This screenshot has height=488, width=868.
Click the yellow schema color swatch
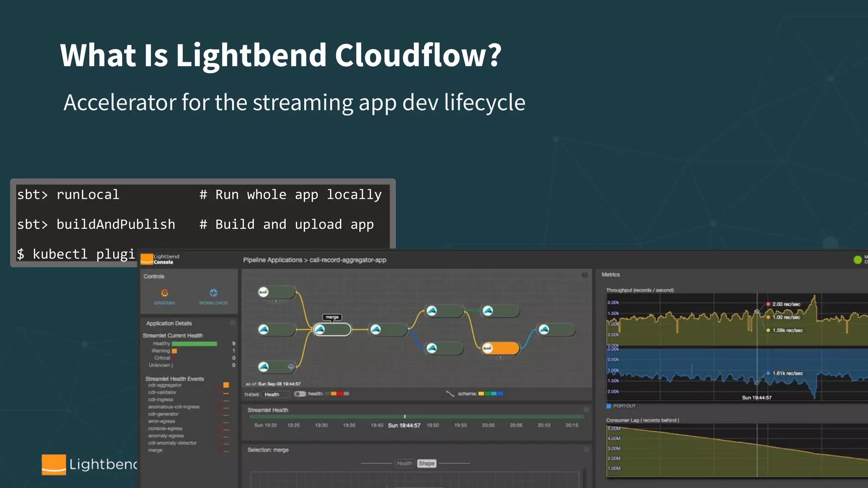481,394
